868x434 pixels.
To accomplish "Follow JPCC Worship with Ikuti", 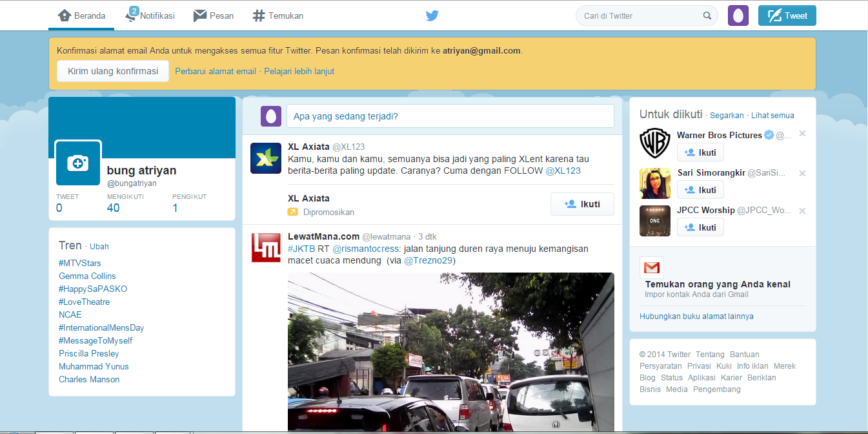I will pyautogui.click(x=700, y=227).
